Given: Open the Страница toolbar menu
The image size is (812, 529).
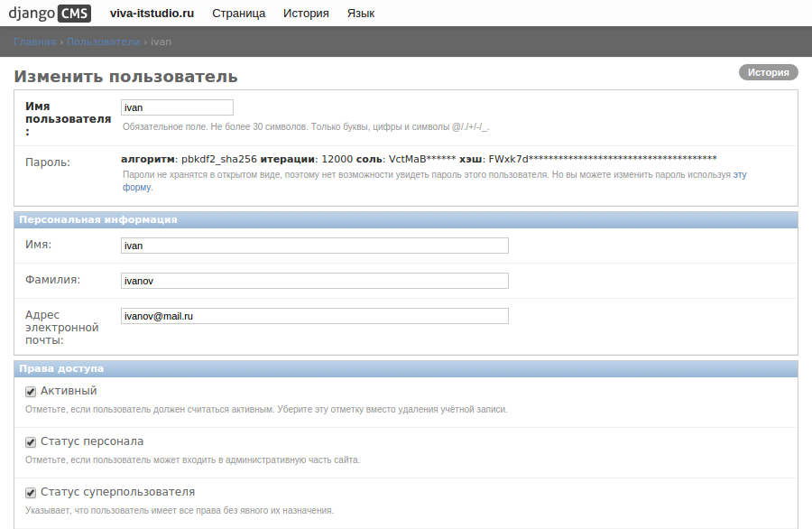Looking at the screenshot, I should click(x=238, y=14).
